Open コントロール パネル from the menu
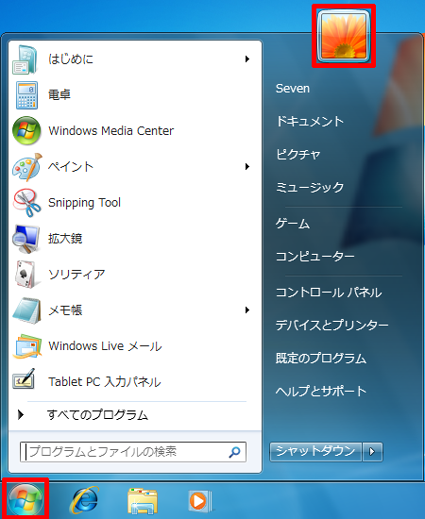425x519 pixels. (329, 292)
